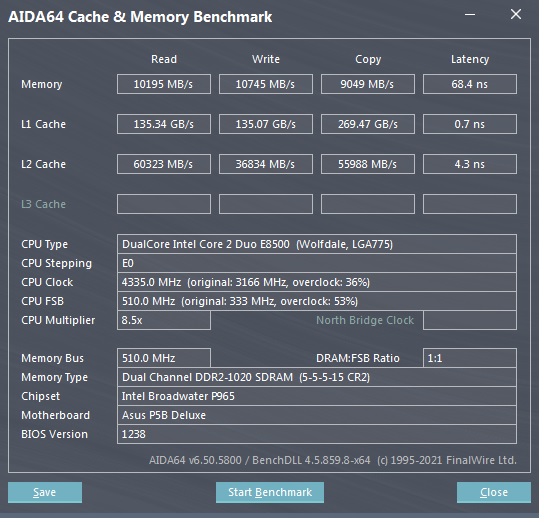The height and width of the screenshot is (525, 544).
Task: Click the Motherboard label
Action: coord(55,415)
